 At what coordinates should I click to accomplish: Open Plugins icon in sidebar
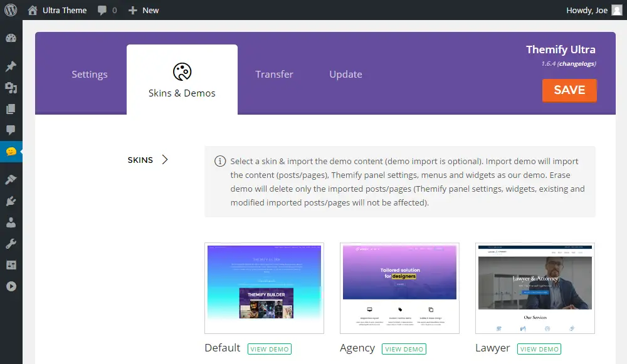click(11, 201)
